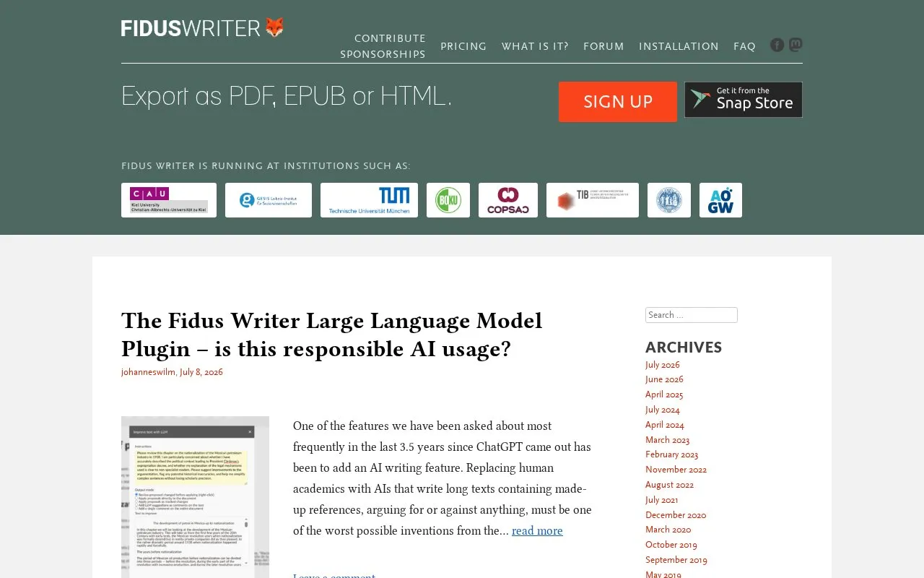
Task: Click the Search input field
Action: [692, 315]
